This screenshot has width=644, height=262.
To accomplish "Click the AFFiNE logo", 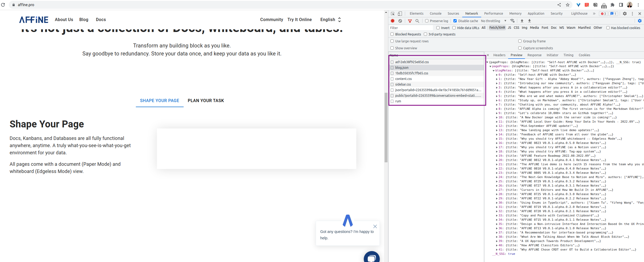I will pyautogui.click(x=34, y=20).
